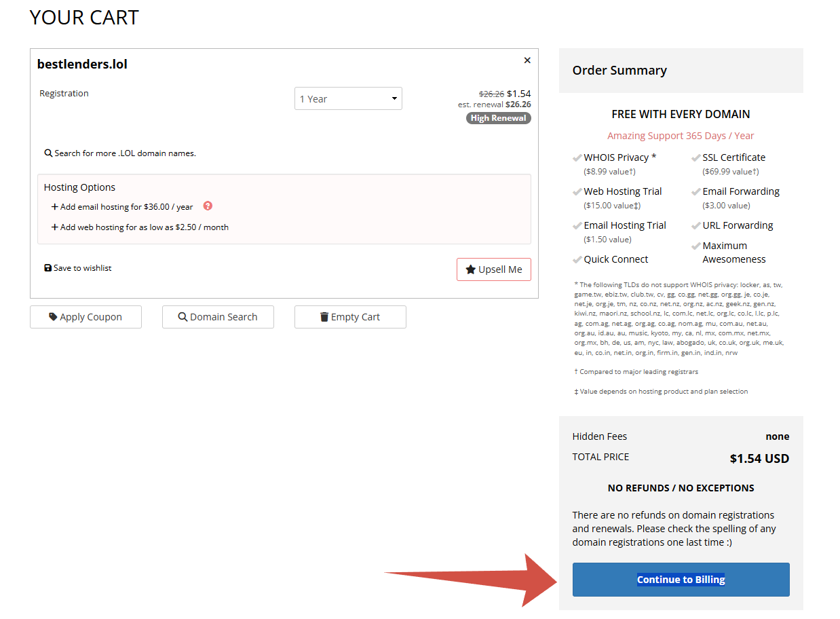Add web hosting for $2.50 / month
The width and height of the screenshot is (840, 619).
tap(140, 227)
